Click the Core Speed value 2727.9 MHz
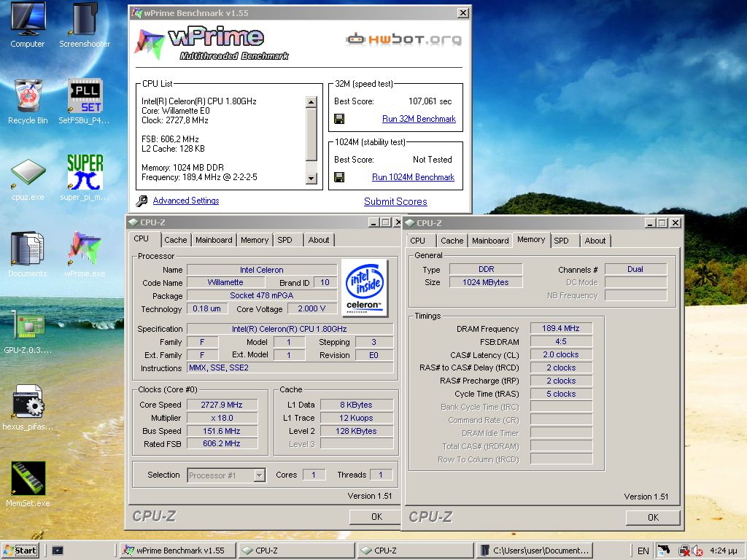 pyautogui.click(x=222, y=405)
